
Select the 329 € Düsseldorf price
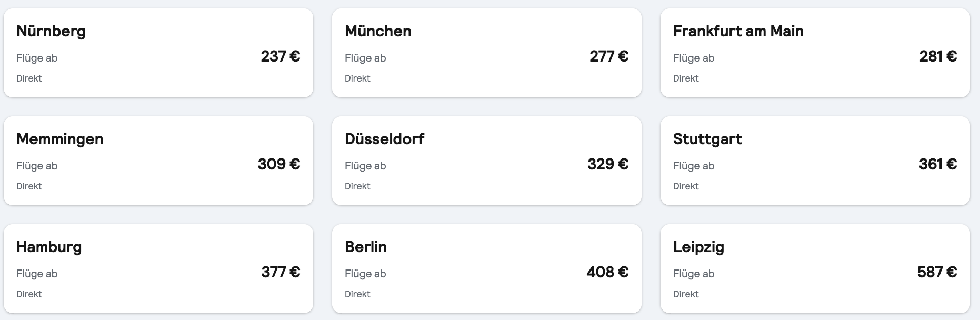tap(608, 164)
